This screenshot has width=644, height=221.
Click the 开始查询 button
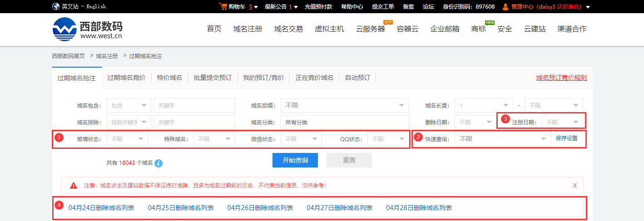[295, 160]
